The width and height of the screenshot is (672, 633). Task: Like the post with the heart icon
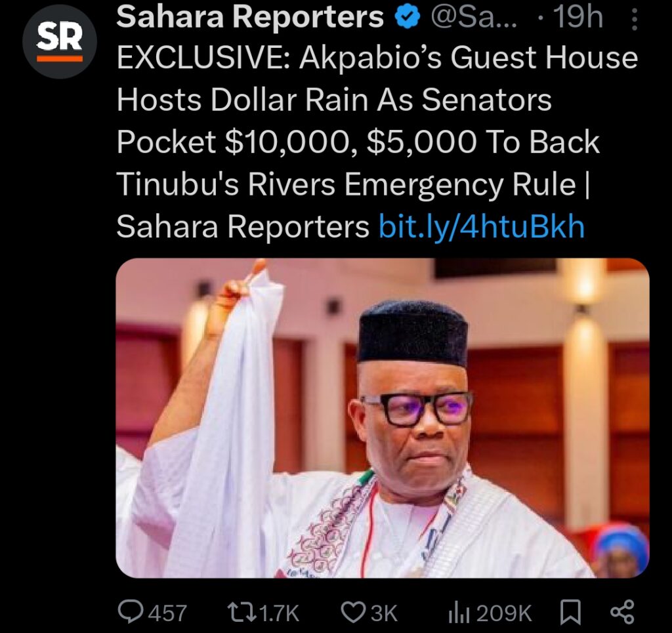pyautogui.click(x=354, y=612)
